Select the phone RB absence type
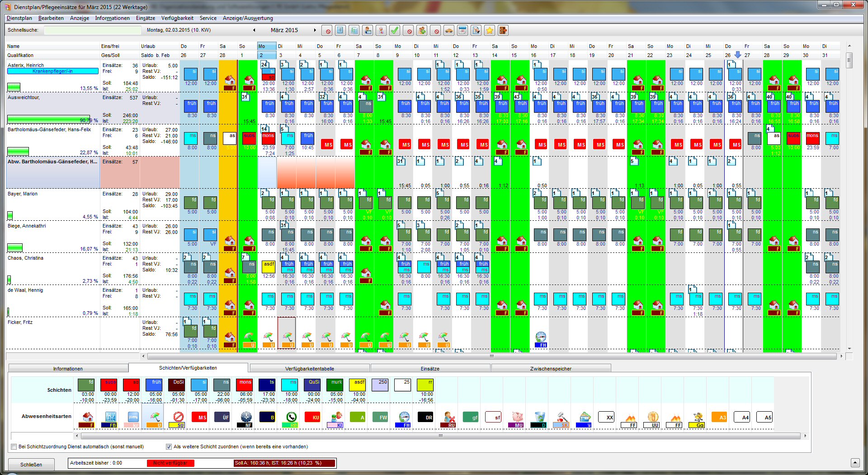The width and height of the screenshot is (868, 475). click(291, 418)
